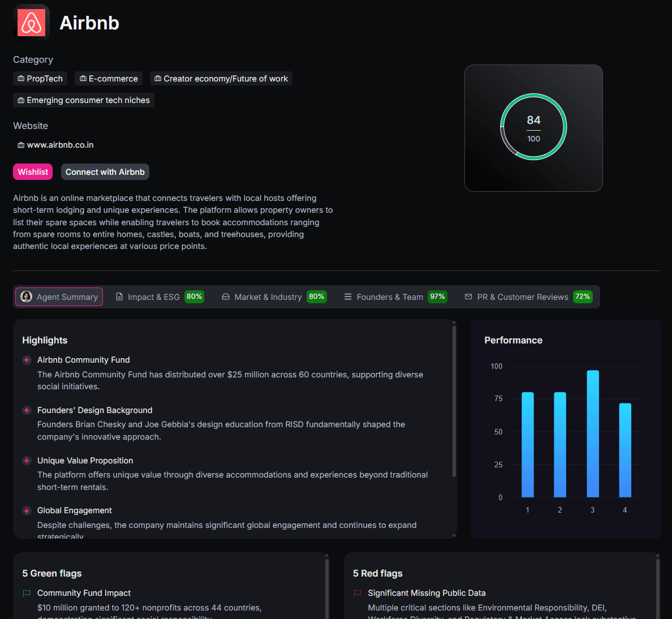The image size is (672, 619).
Task: Click the red flag icon beside Significant Missing Public Data
Action: coord(357,593)
